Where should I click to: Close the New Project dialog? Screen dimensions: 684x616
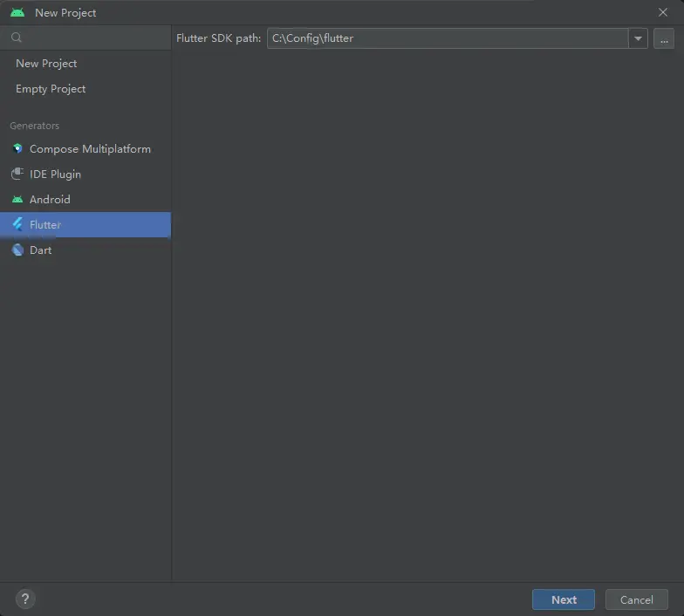pyautogui.click(x=663, y=12)
